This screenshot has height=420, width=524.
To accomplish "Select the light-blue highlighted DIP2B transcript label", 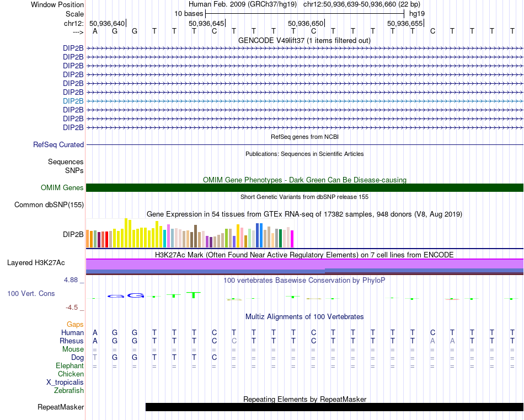I will pos(73,101).
